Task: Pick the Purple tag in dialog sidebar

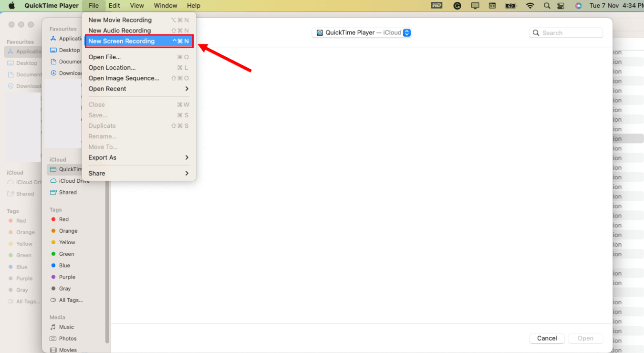Action: [63, 277]
